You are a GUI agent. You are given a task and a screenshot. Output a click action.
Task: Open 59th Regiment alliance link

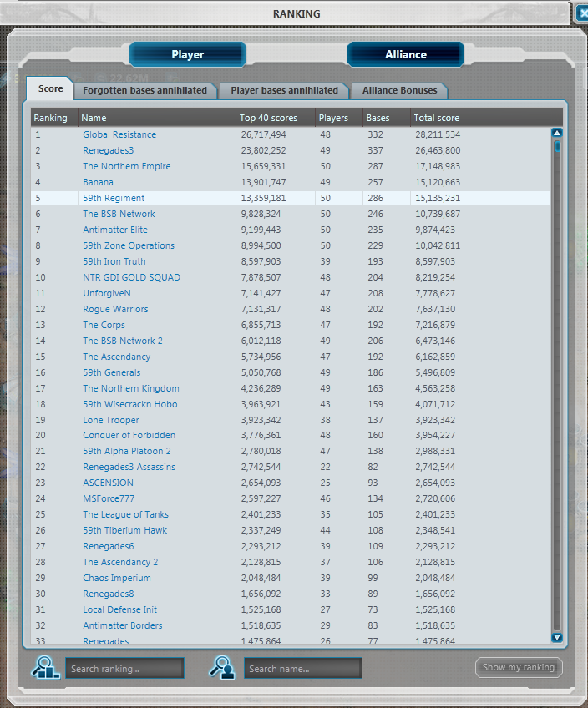pos(114,198)
